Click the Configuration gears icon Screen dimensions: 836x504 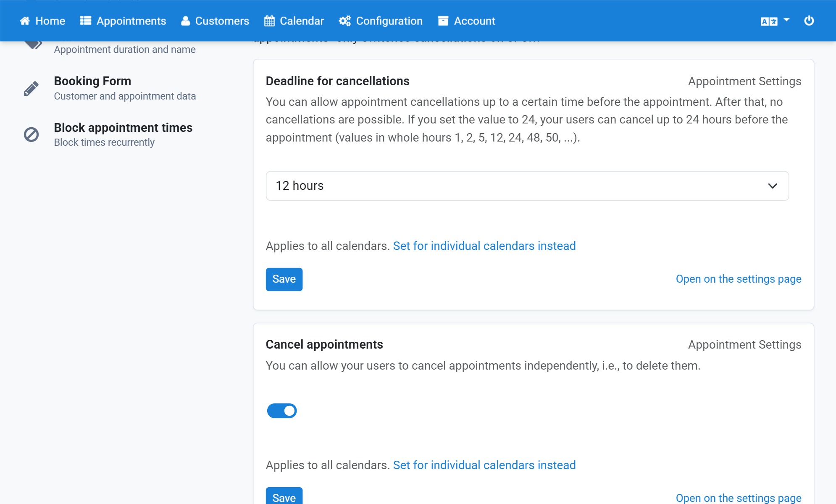pyautogui.click(x=344, y=21)
